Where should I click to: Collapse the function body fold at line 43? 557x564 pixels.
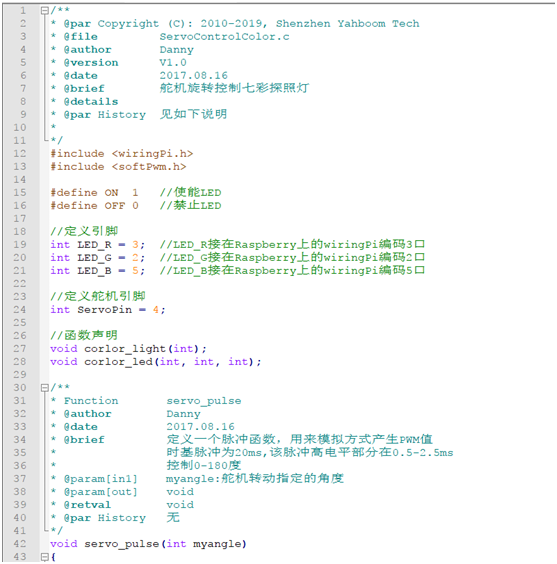(45, 557)
